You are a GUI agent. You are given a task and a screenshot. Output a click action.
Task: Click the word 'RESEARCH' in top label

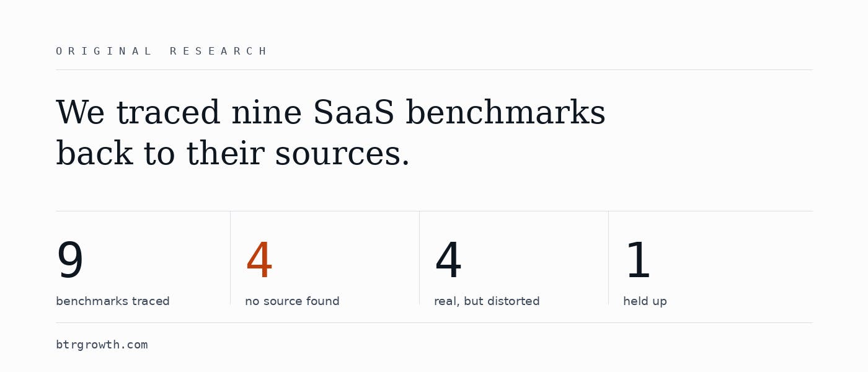coord(218,51)
